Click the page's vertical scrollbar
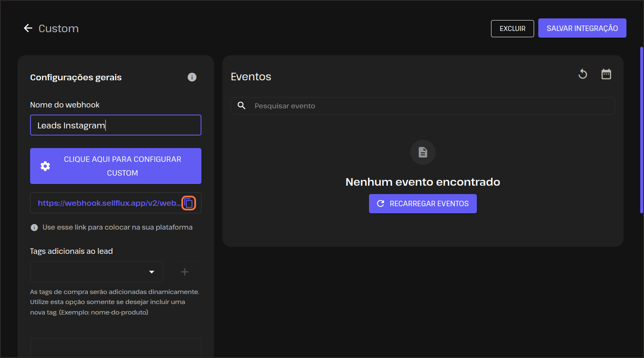Image resolution: width=644 pixels, height=358 pixels. [x=641, y=130]
